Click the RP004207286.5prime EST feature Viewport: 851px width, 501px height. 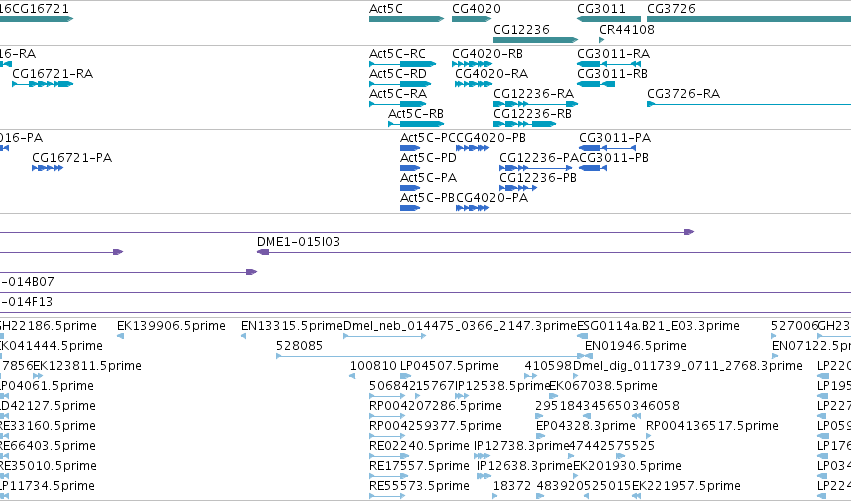pos(387,416)
